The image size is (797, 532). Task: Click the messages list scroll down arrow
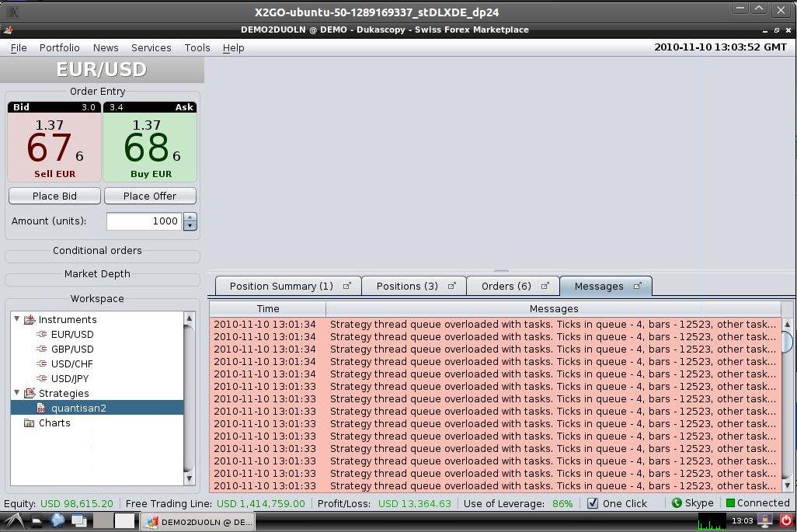[788, 485]
